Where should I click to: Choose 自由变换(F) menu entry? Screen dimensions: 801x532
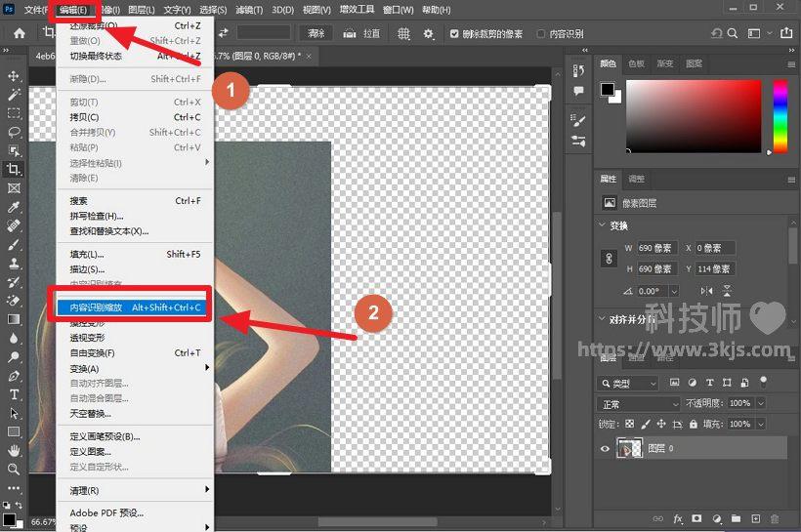(136, 352)
